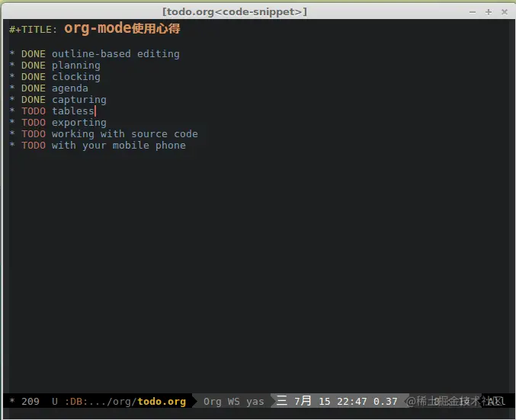
Task: Select the 'exporting' heading
Action: click(79, 123)
